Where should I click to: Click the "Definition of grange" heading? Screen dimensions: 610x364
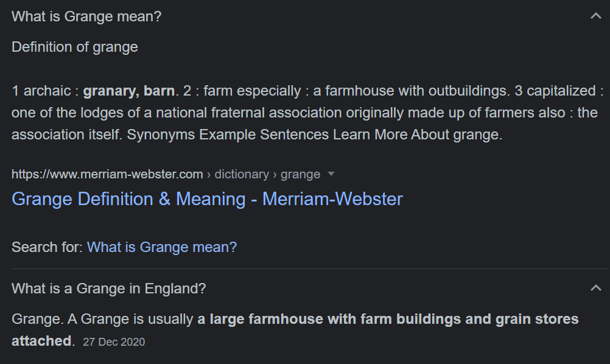click(75, 47)
